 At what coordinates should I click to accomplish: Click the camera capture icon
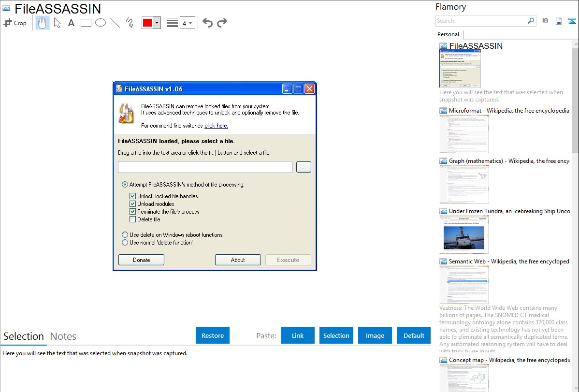pos(545,21)
